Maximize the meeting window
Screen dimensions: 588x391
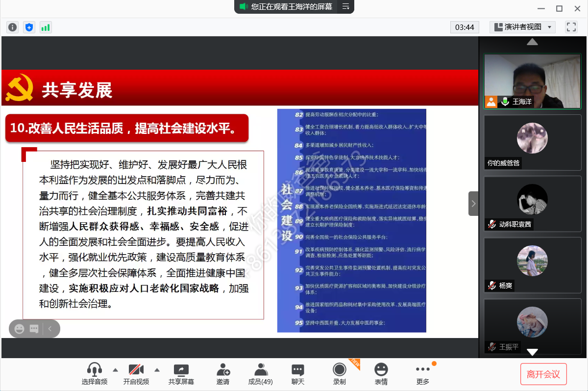point(559,8)
